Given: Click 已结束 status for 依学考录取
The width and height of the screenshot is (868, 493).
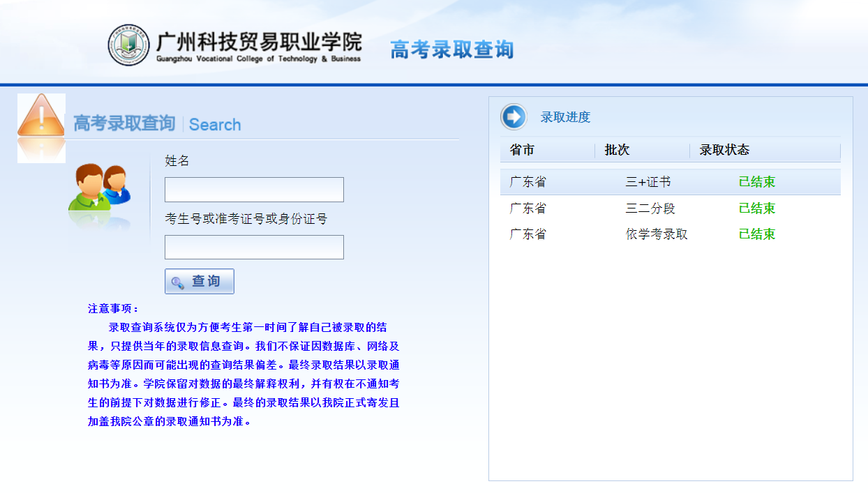Looking at the screenshot, I should pos(757,234).
